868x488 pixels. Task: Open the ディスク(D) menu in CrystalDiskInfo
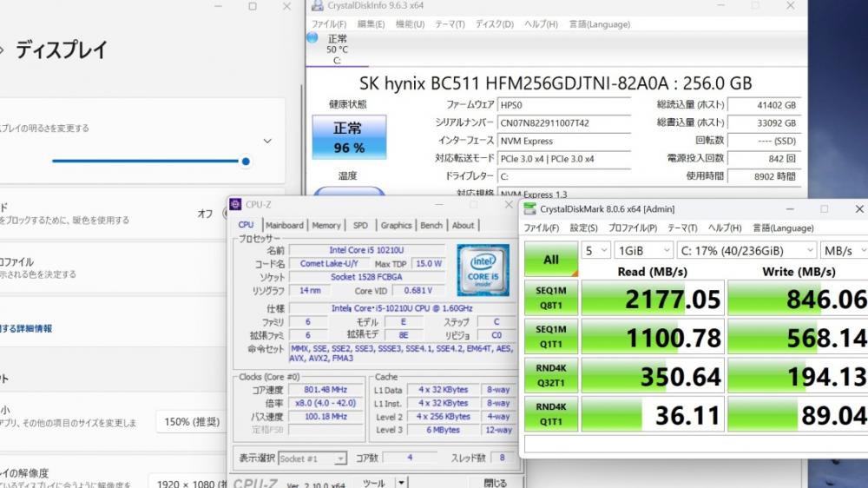click(495, 24)
